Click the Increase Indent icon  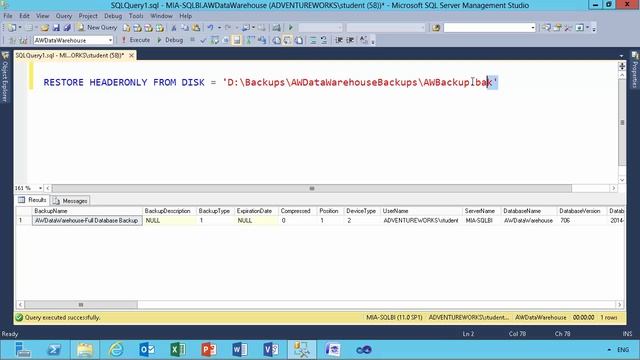tap(350, 40)
